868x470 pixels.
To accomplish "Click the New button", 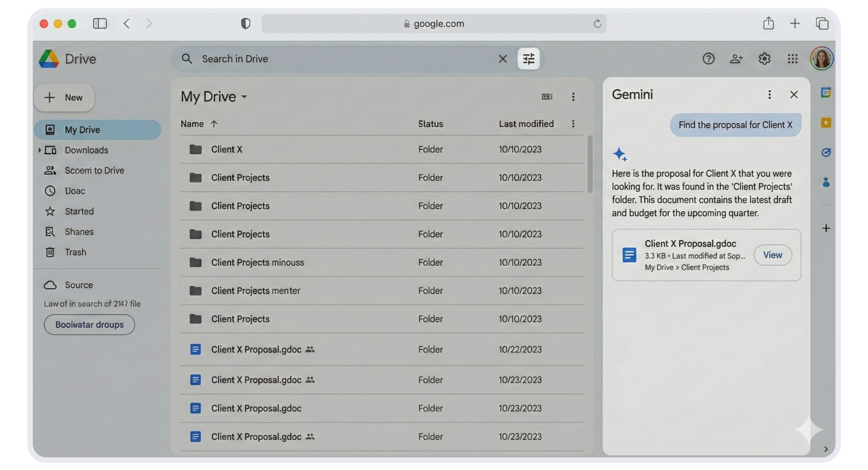I will click(x=64, y=97).
